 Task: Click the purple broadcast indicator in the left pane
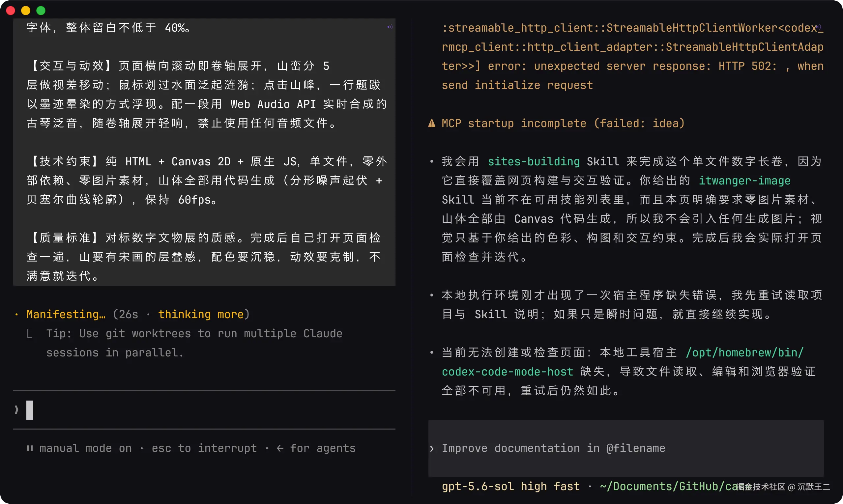point(390,27)
